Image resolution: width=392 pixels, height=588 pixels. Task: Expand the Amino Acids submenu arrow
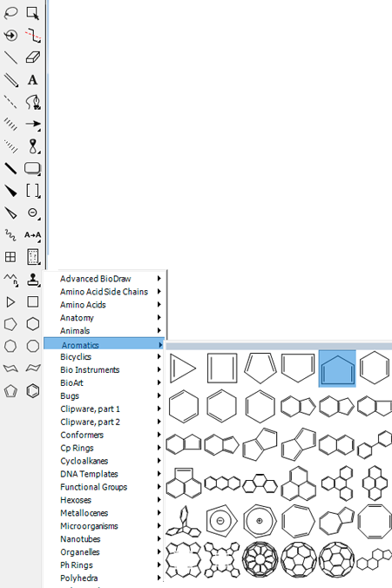[159, 305]
